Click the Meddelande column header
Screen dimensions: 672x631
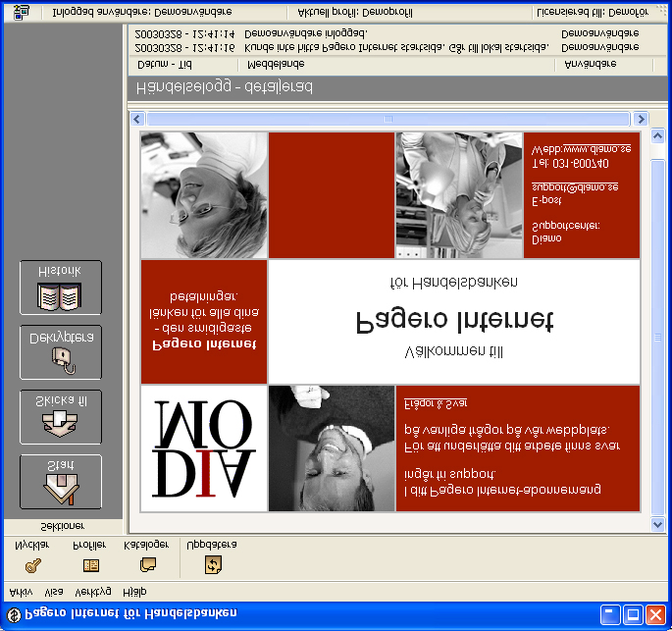(x=396, y=65)
